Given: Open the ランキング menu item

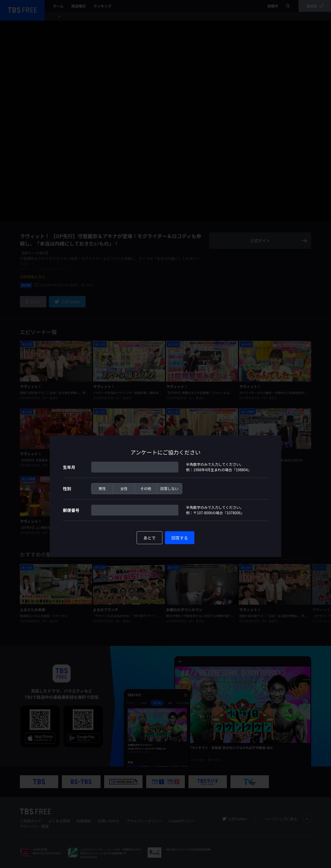Looking at the screenshot, I should [102, 6].
